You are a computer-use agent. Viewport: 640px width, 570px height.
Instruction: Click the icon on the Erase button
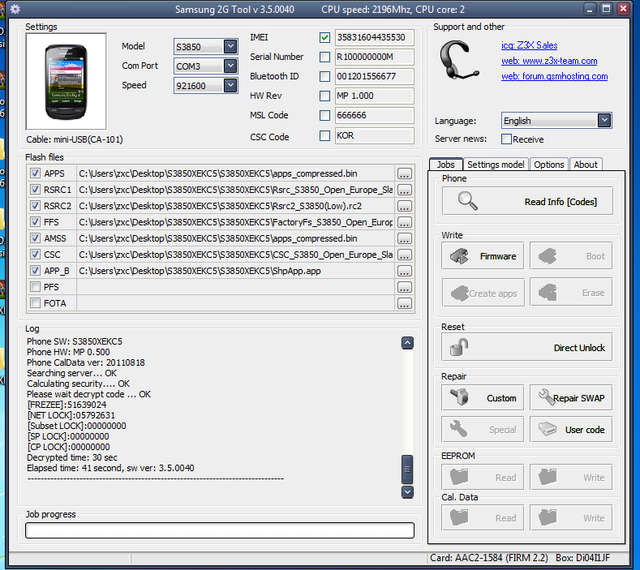coord(547,292)
